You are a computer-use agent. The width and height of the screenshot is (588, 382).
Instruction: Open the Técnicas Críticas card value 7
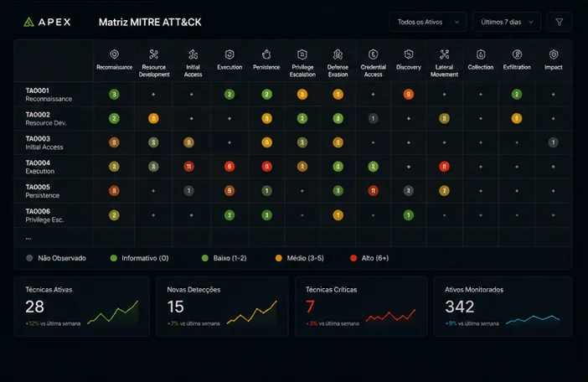310,307
